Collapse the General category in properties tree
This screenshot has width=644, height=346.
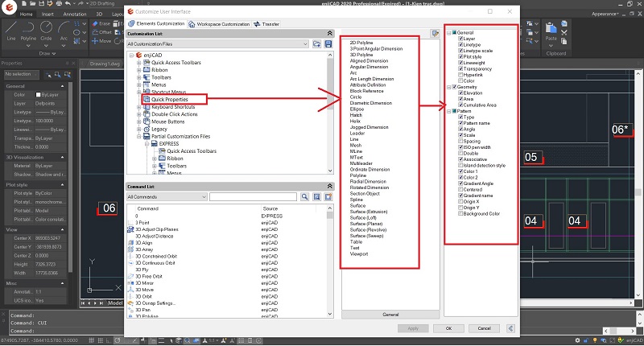449,33
